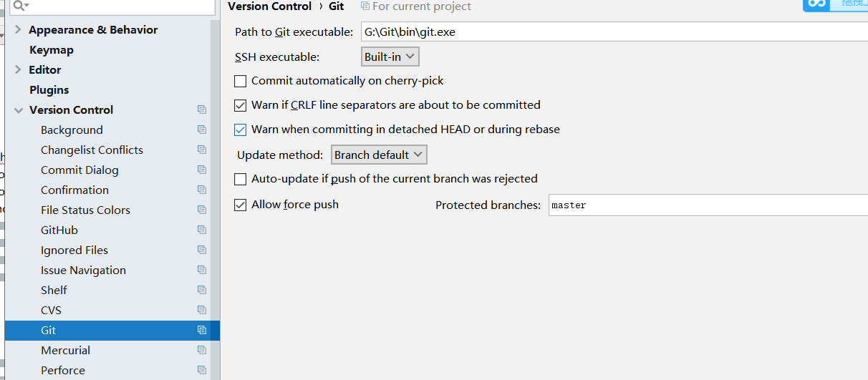Click the project-level icon beside Changelist Conflicts
868x380 pixels.
(x=202, y=150)
